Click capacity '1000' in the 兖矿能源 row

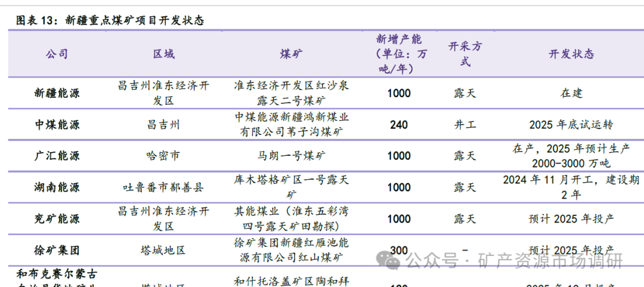click(399, 219)
